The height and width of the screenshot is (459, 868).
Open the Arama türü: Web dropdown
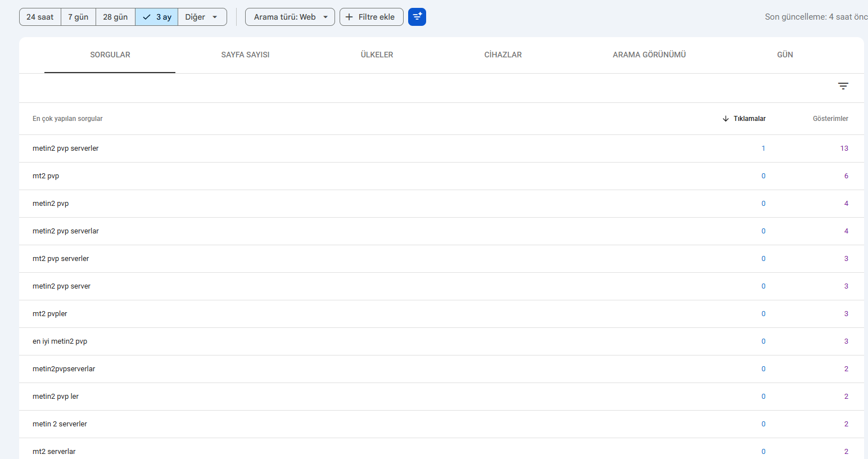tap(290, 17)
